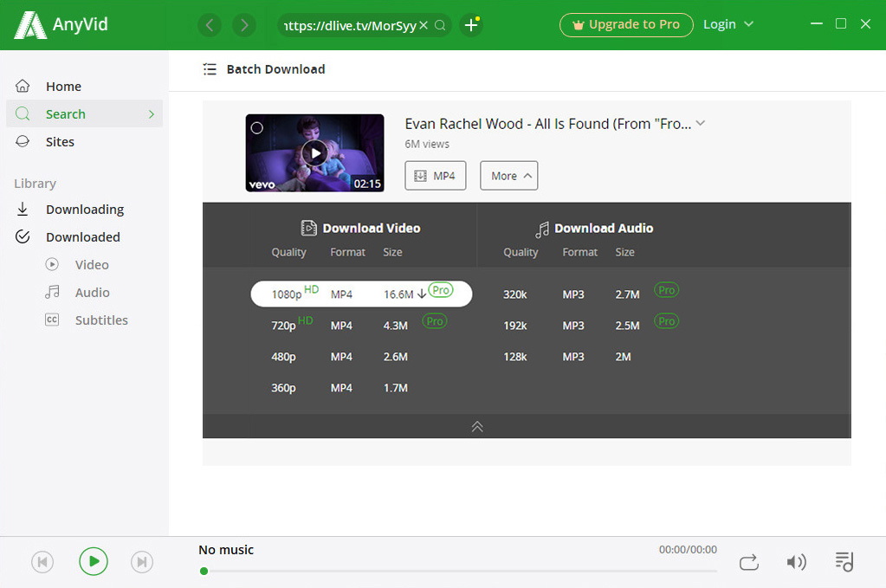Open the Downloading list
This screenshot has height=588, width=886.
pyautogui.click(x=85, y=209)
